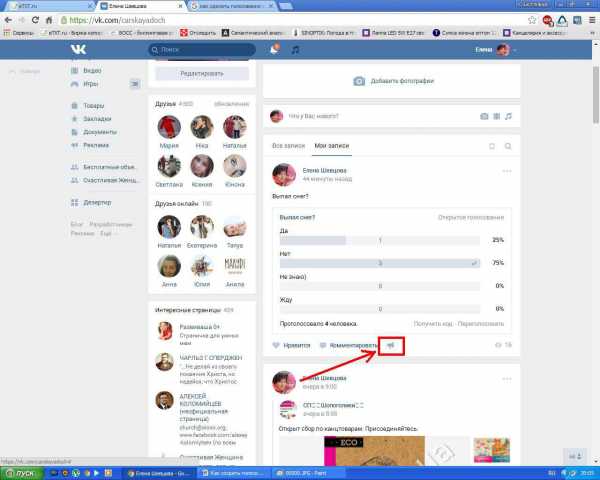Viewport: 600px width, 480px height.
Task: Click the Windows Пуск start button
Action: (x=22, y=473)
